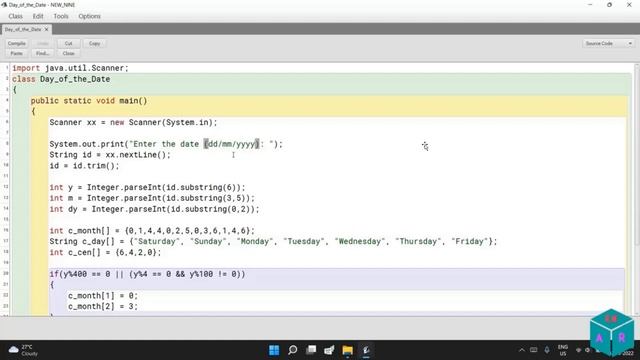Click the BlueJ icon in title bar
This screenshot has width=640, height=360.
(x=4, y=5)
